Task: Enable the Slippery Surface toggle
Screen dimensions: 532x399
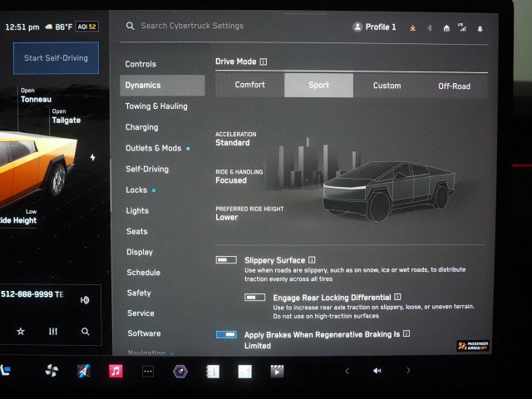Action: click(226, 260)
